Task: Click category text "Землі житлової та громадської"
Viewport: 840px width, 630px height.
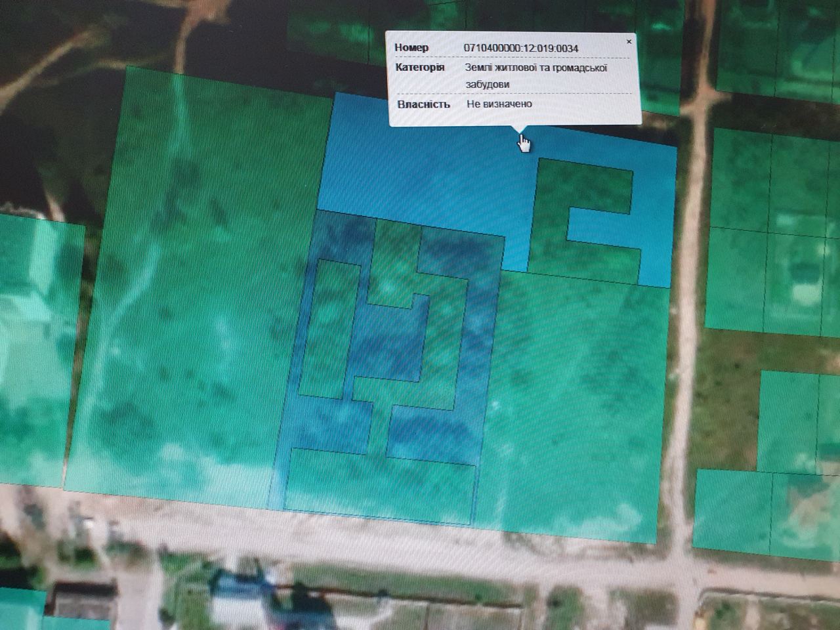Action: [536, 67]
